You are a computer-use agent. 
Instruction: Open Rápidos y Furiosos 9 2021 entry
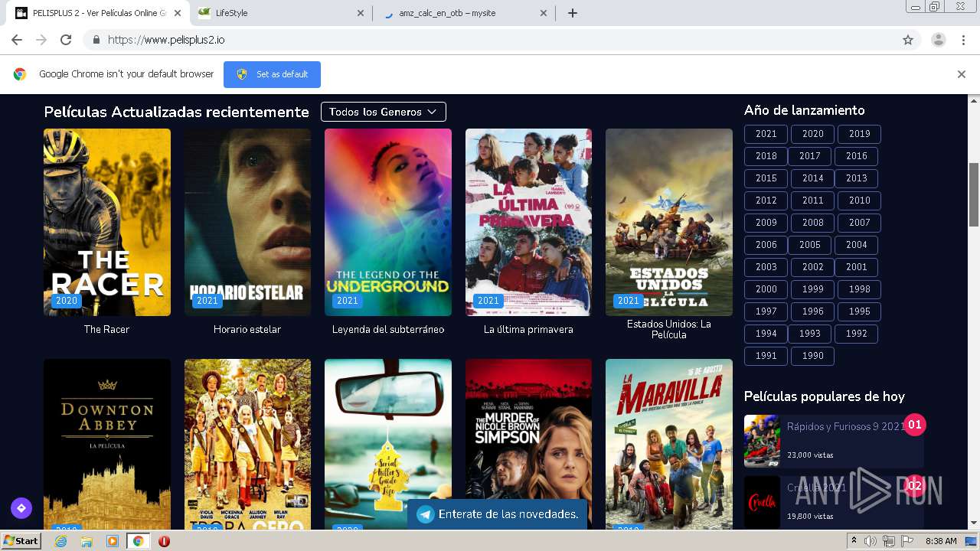pyautogui.click(x=834, y=441)
